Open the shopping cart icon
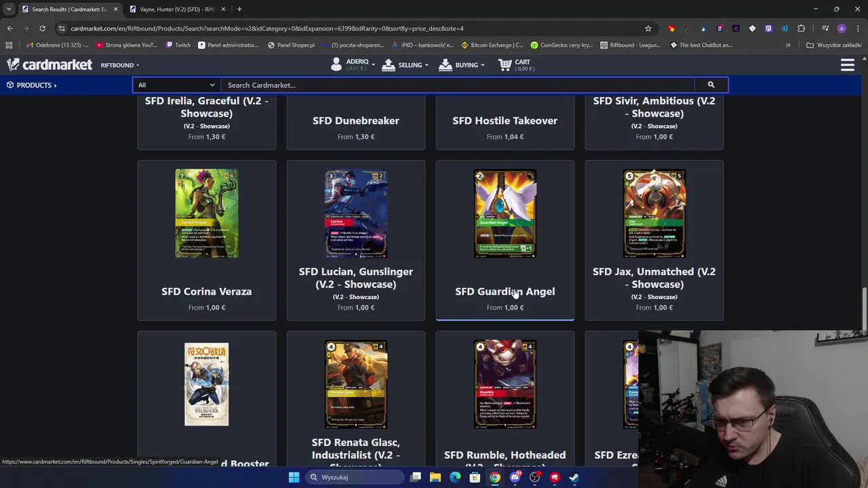Viewport: 868px width, 488px height. pos(505,65)
